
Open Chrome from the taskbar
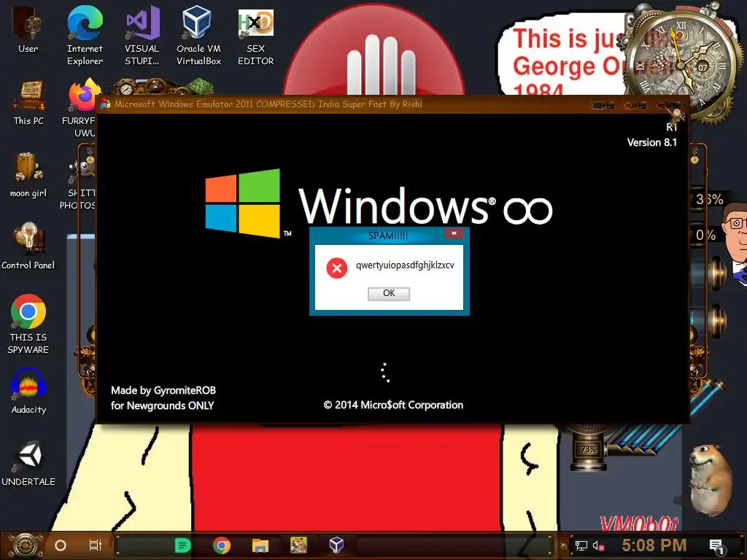222,545
